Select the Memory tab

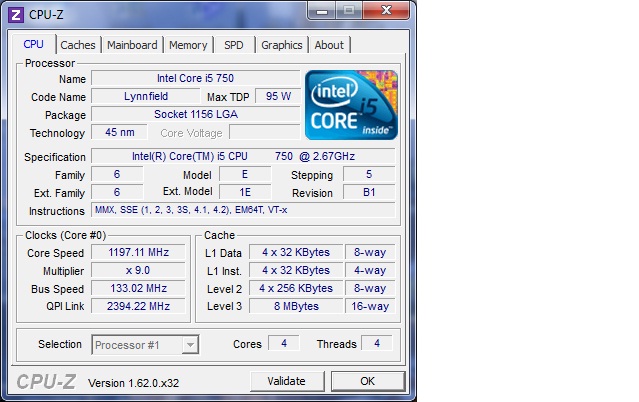[188, 45]
